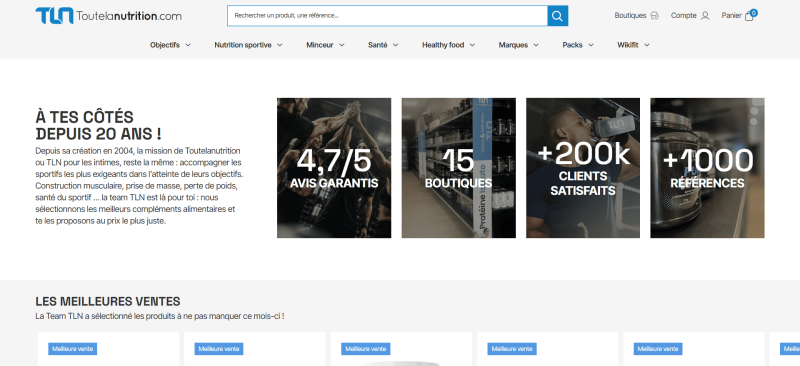The image size is (800, 366).
Task: Click the 4,7/5 Avis Garantis tile
Action: [x=334, y=168]
